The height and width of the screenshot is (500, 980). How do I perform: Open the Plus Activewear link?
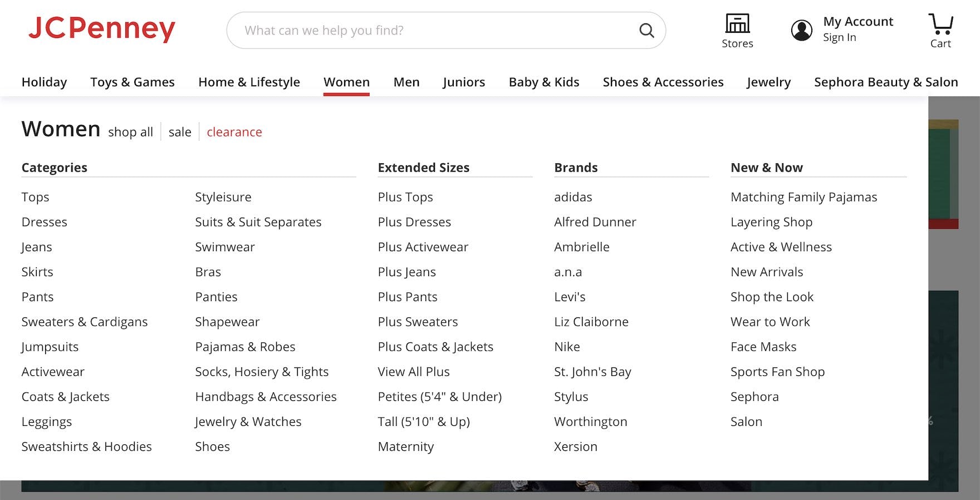pyautogui.click(x=423, y=247)
